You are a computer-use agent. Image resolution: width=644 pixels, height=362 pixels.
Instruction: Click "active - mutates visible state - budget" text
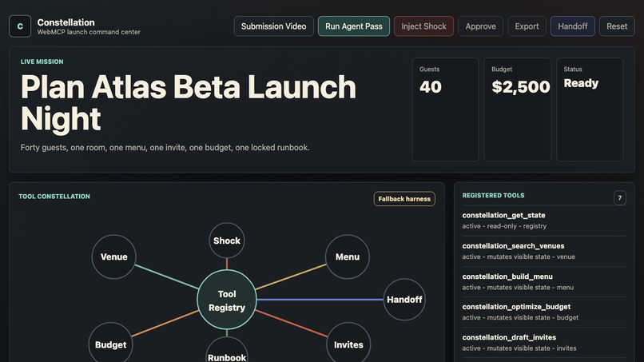[x=520, y=317]
